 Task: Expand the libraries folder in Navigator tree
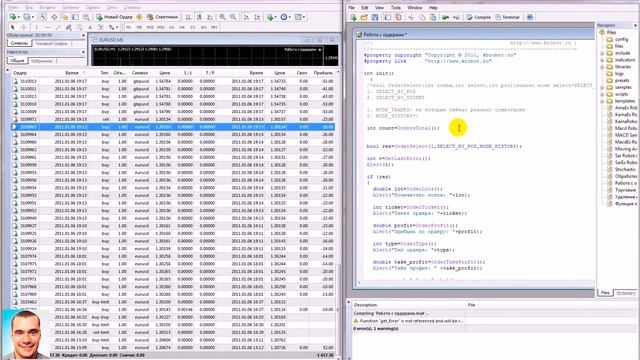[602, 67]
